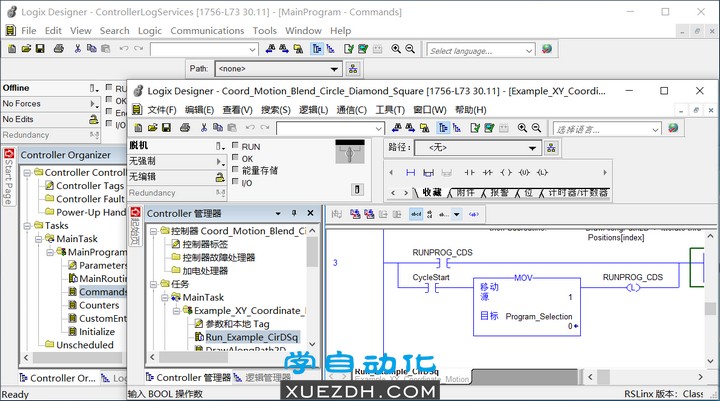Switch to the 计时器/计数器 instruction tab
This screenshot has height=401, width=720.
[x=578, y=193]
